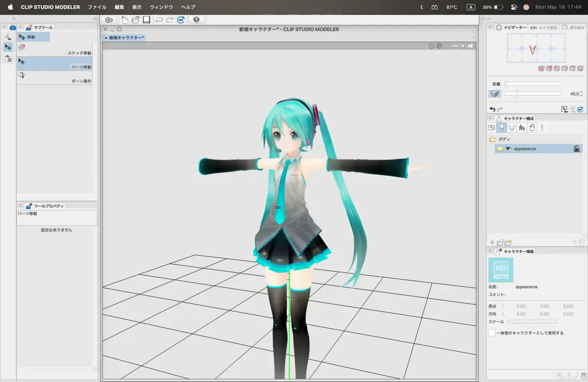Open the navigator palette menu icon
This screenshot has height=382, width=588.
pyautogui.click(x=490, y=27)
